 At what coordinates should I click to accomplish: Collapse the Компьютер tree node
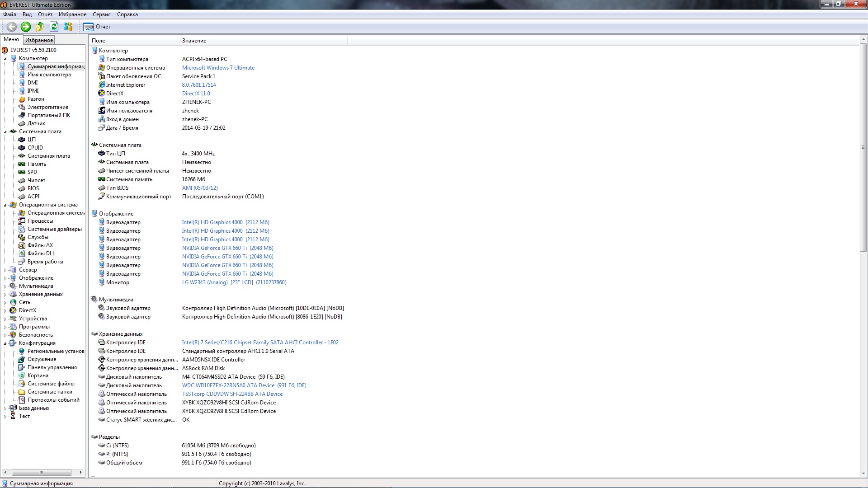[x=5, y=59]
